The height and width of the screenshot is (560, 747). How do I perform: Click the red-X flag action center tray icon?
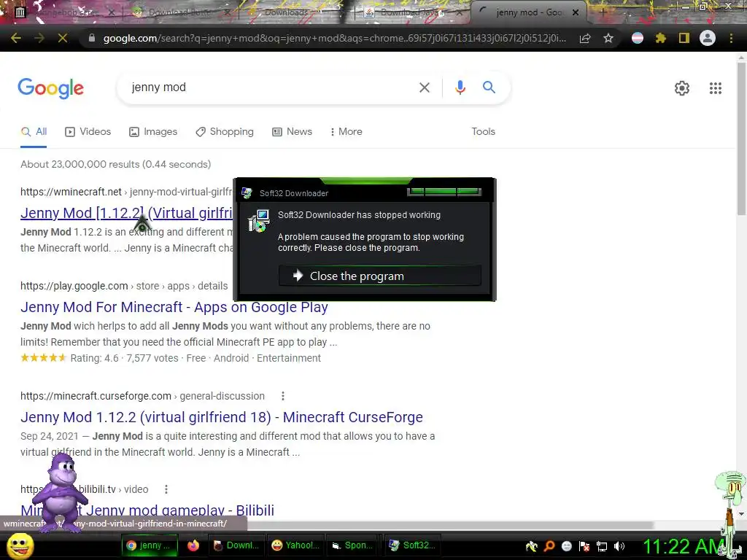point(584,547)
